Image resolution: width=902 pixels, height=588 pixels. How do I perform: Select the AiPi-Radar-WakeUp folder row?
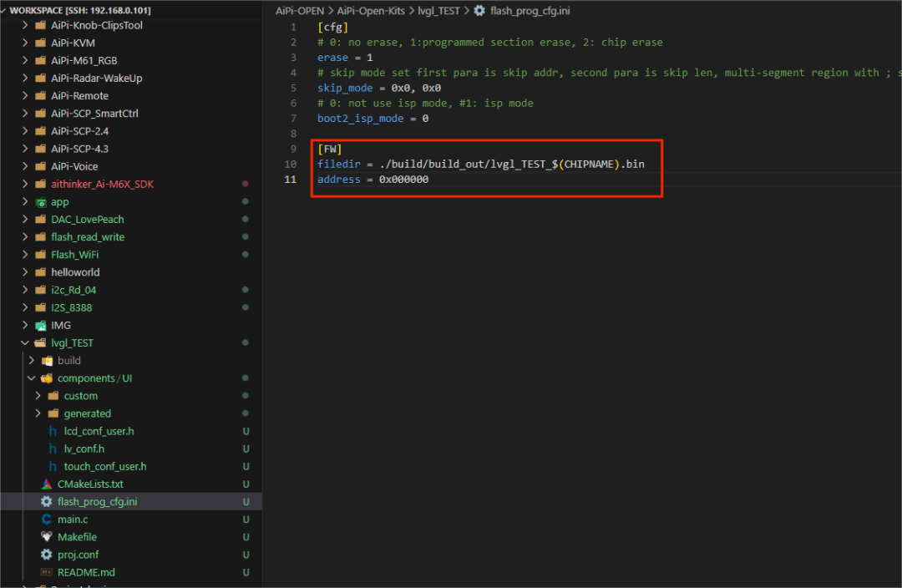point(131,79)
